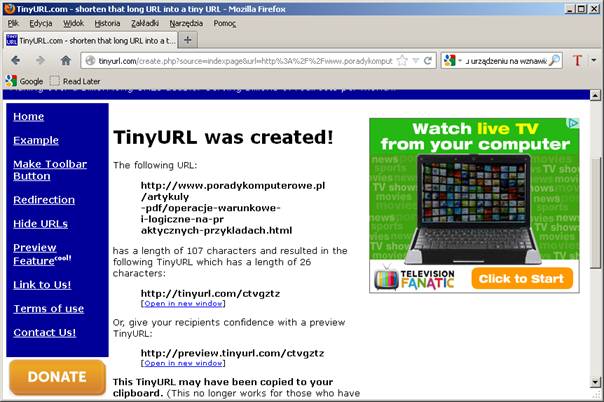Open the Read Later bookmark
The image size is (604, 402).
coord(75,81)
